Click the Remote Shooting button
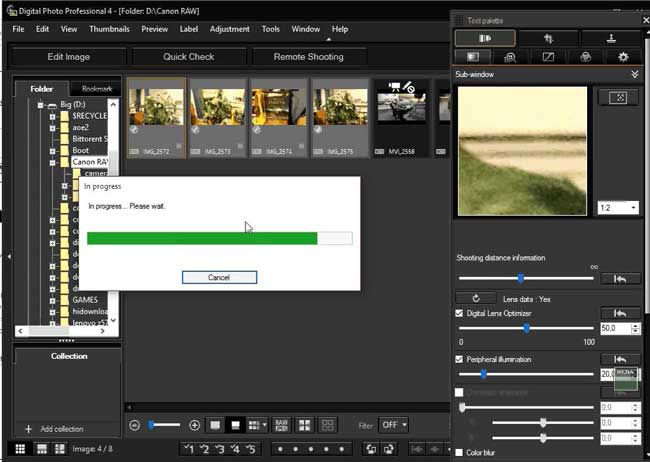650x462 pixels. [309, 57]
